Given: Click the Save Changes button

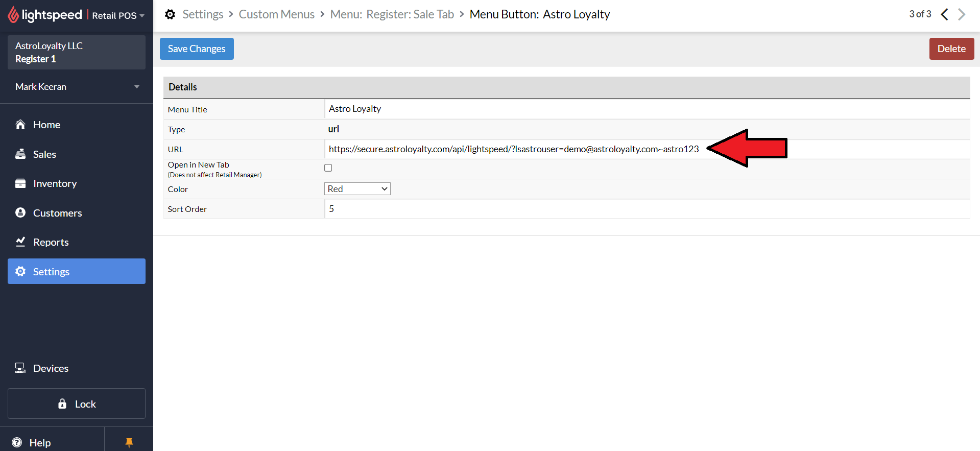Looking at the screenshot, I should (x=197, y=49).
